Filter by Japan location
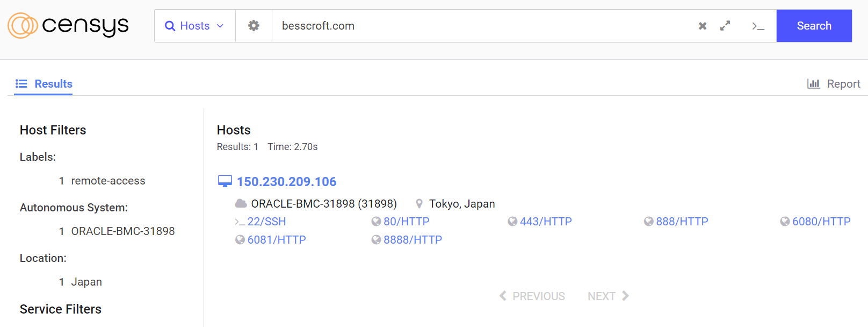 (x=86, y=282)
